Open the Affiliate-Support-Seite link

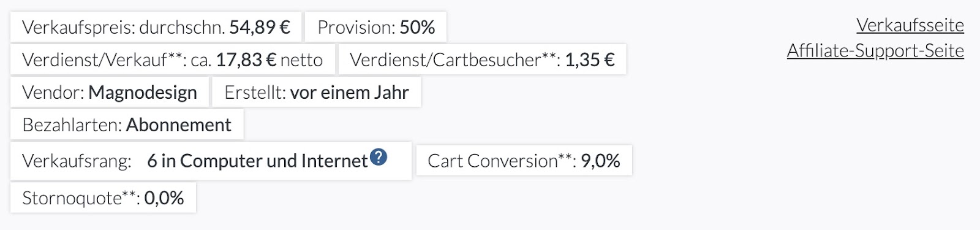point(875,50)
